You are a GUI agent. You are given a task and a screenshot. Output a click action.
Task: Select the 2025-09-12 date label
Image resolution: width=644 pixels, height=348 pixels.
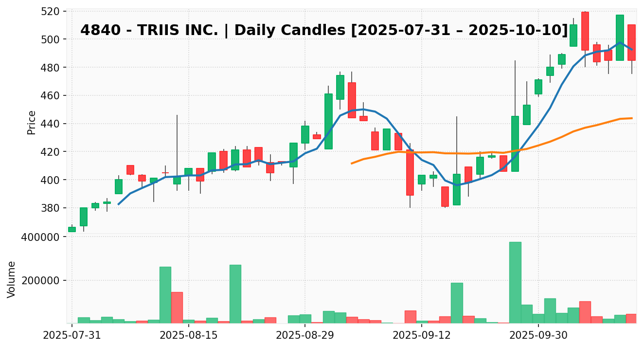point(422,335)
